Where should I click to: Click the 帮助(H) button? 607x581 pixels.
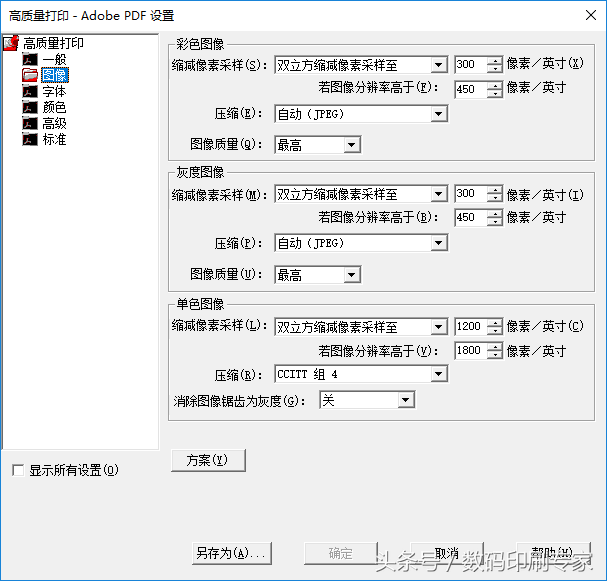[553, 553]
